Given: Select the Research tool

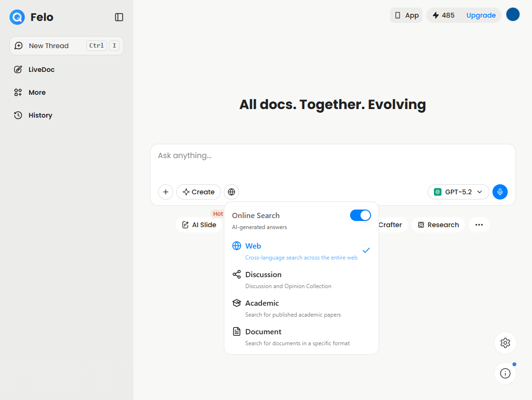Looking at the screenshot, I should (438, 224).
